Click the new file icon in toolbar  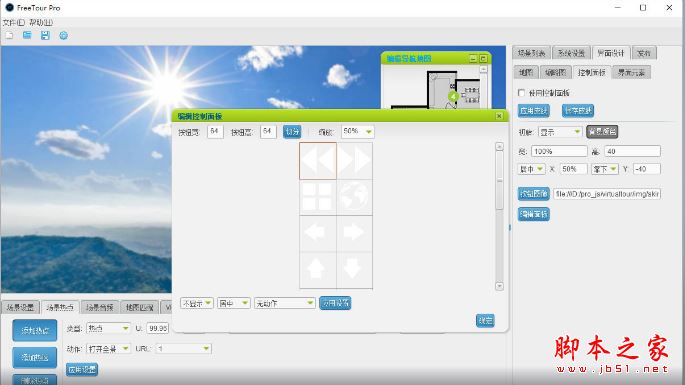click(x=9, y=35)
